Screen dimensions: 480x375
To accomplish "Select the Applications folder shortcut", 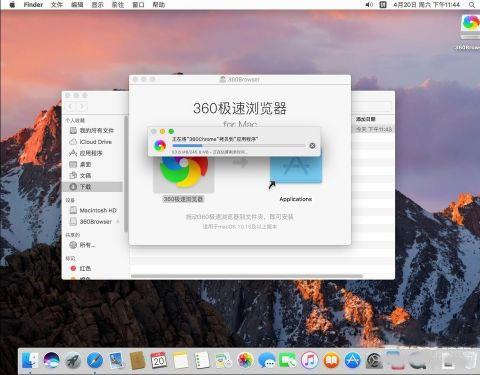I will (296, 170).
